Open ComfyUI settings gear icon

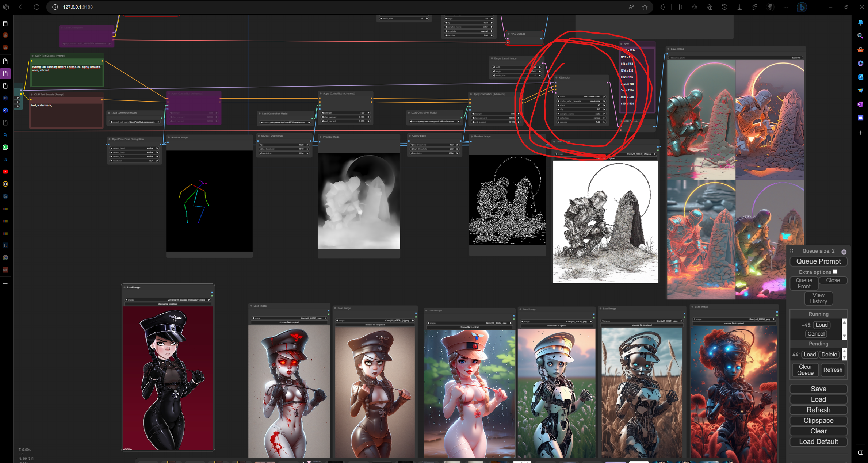coord(844,252)
